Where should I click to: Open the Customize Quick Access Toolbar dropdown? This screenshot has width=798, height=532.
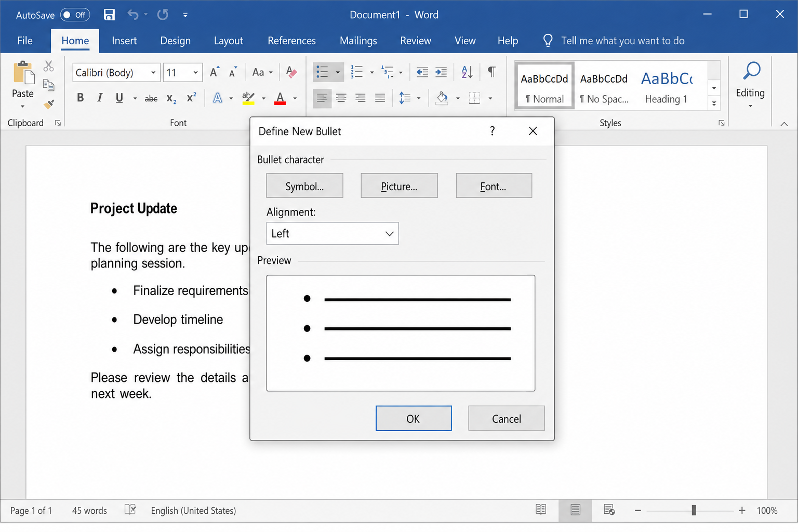pos(185,15)
